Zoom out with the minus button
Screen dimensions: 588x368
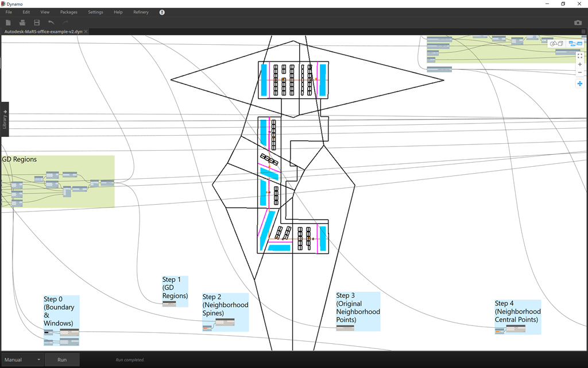(x=579, y=72)
